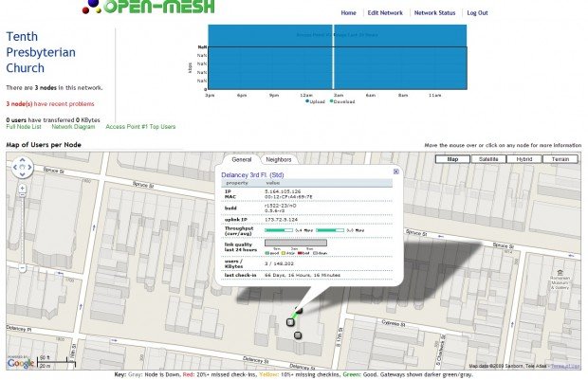Click the "0 users have transferred 0 KBytes" text
This screenshot has height=380, width=588.
pyautogui.click(x=53, y=120)
